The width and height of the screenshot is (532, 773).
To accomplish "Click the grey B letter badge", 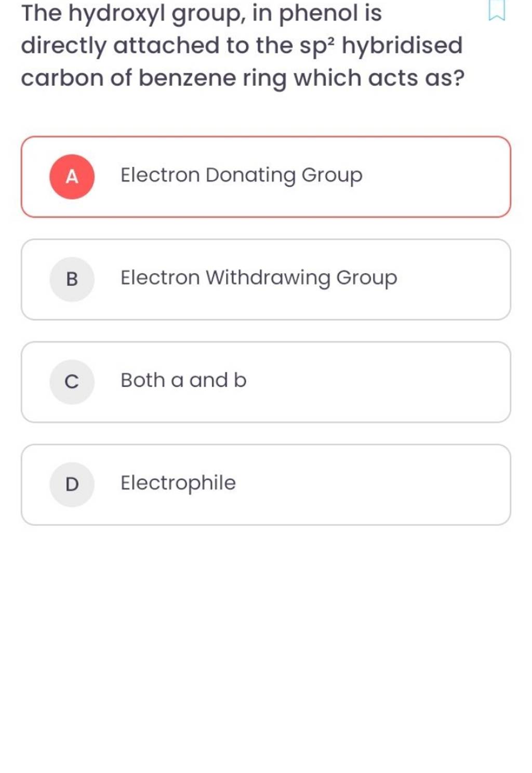I will pyautogui.click(x=72, y=279).
